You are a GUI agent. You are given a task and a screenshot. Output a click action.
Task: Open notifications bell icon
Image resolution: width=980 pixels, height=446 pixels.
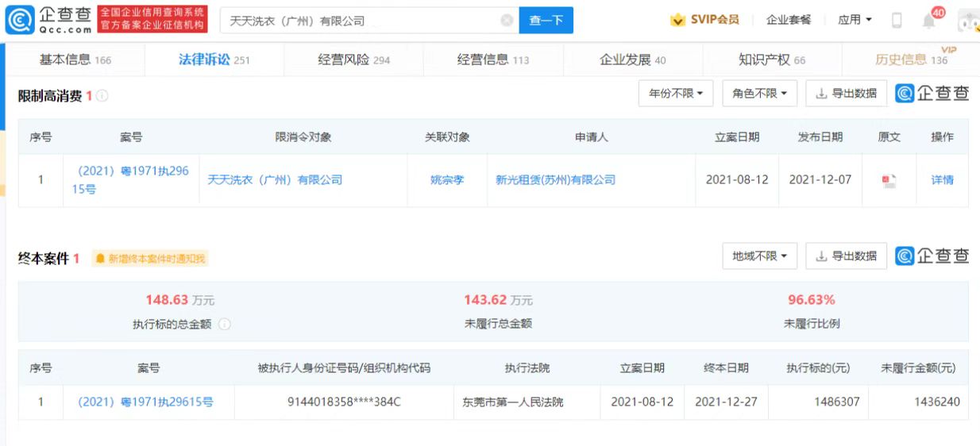(929, 21)
